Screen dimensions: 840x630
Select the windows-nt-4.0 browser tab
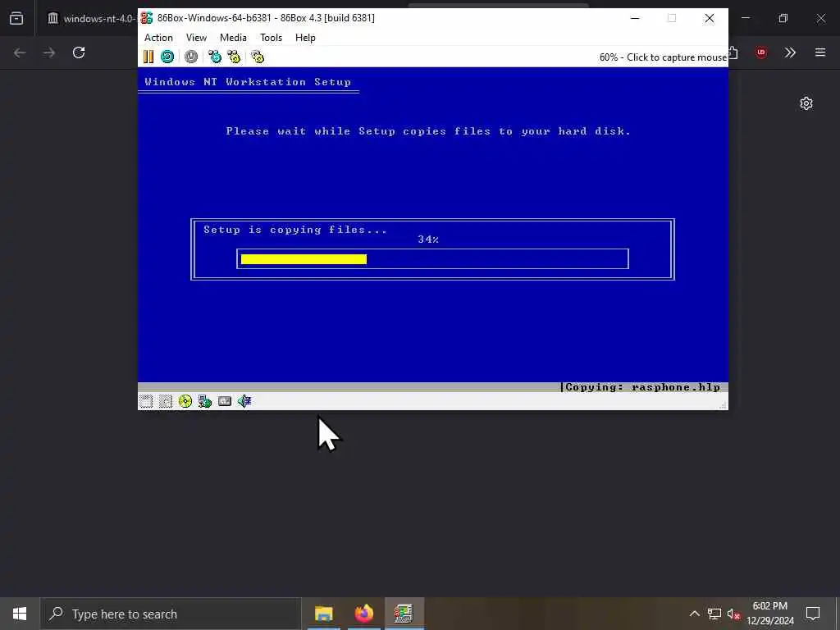pyautogui.click(x=90, y=19)
